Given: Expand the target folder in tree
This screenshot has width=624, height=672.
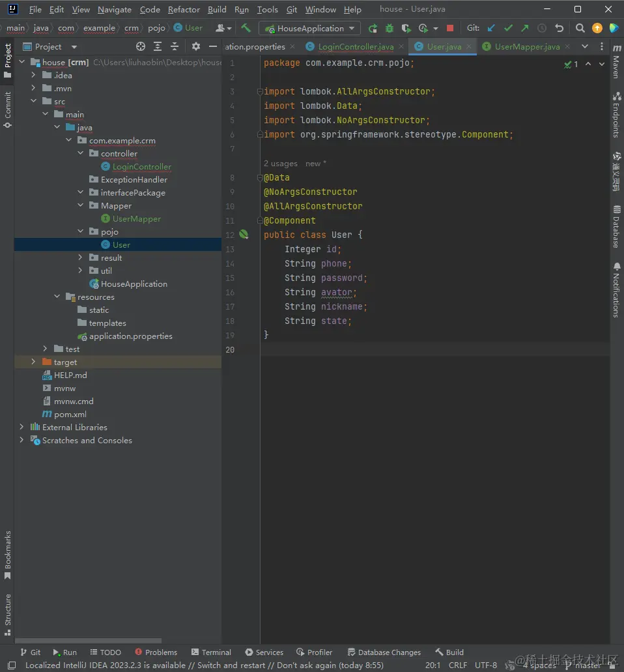Looking at the screenshot, I should 33,362.
